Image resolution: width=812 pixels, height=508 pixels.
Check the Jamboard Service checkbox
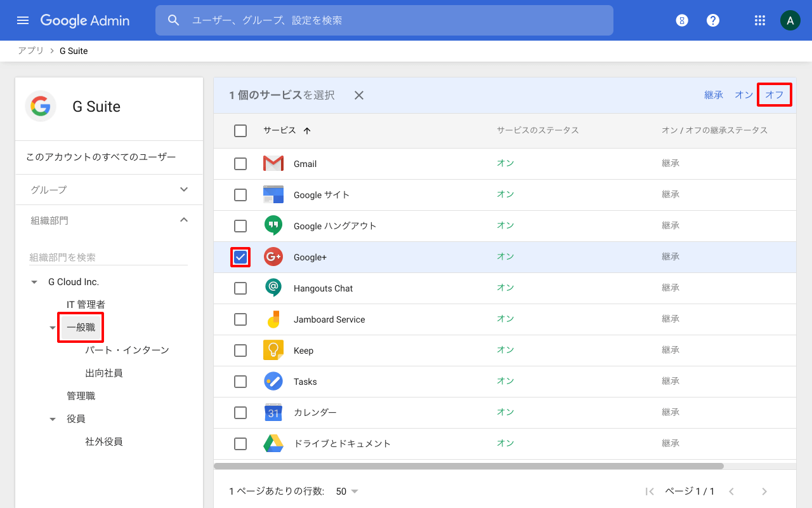[x=240, y=319]
